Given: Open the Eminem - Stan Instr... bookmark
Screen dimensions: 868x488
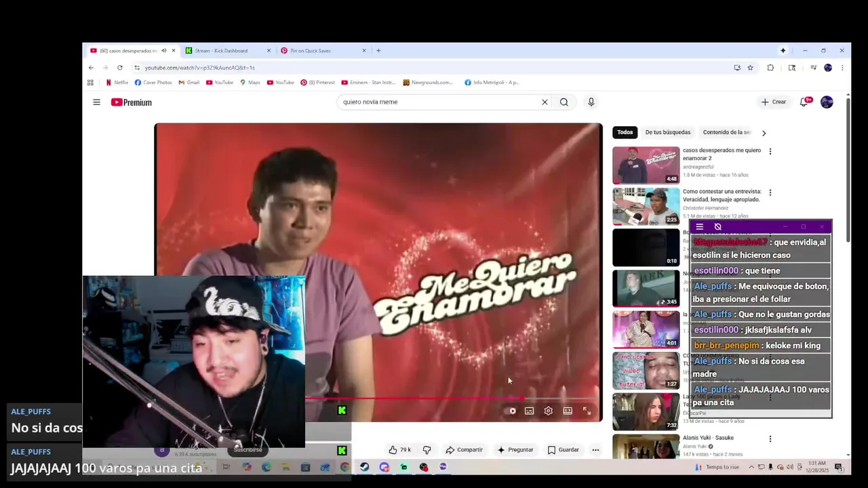Looking at the screenshot, I should [x=368, y=83].
